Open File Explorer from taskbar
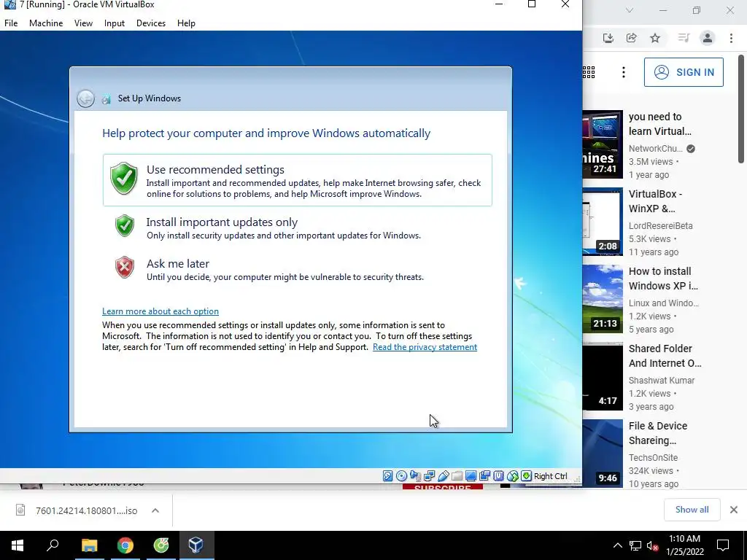Image resolution: width=747 pixels, height=560 pixels. 89,545
